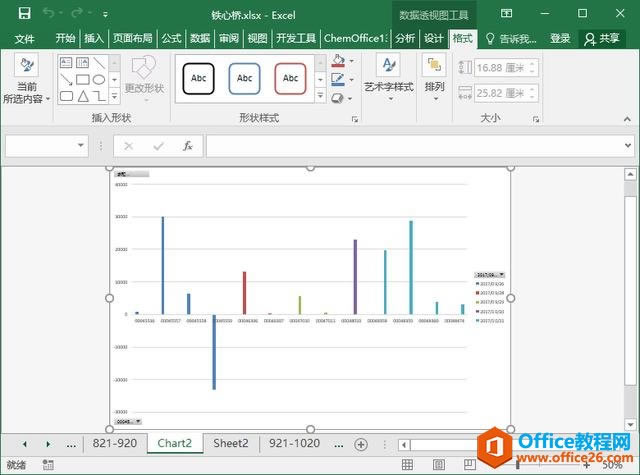Open the 页面布局 tab
The width and height of the screenshot is (640, 475).
(133, 39)
